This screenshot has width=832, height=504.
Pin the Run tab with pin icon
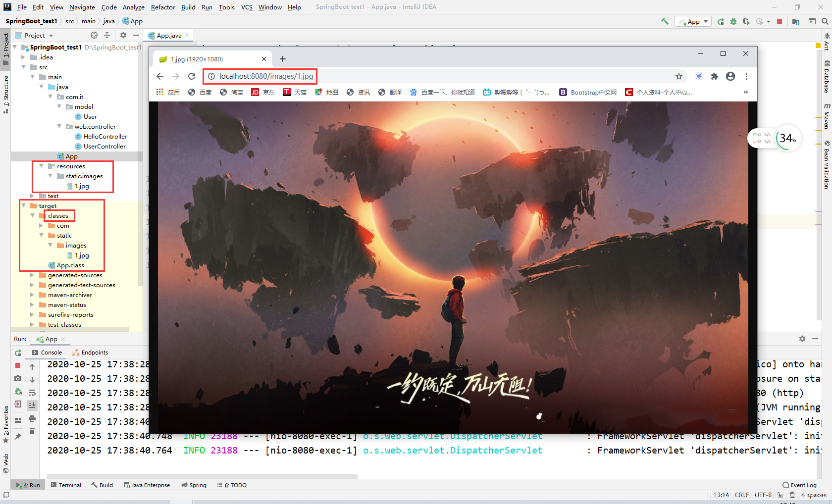pos(18,436)
